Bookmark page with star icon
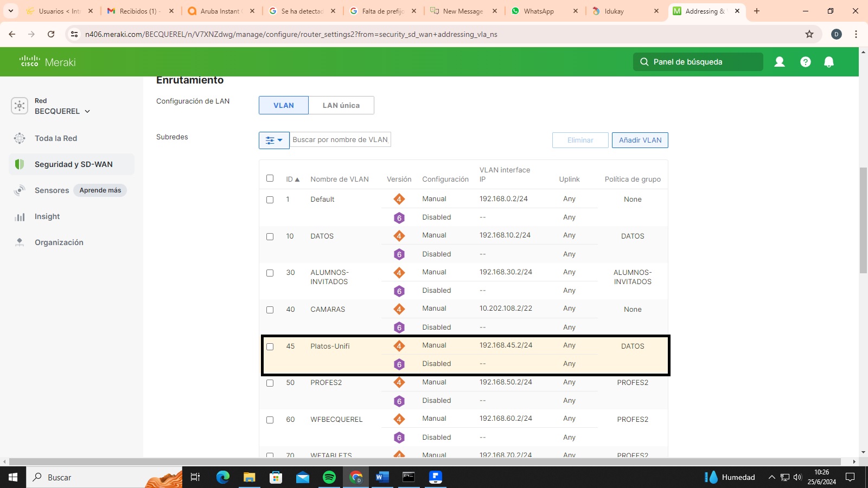The height and width of the screenshot is (488, 868). (809, 34)
